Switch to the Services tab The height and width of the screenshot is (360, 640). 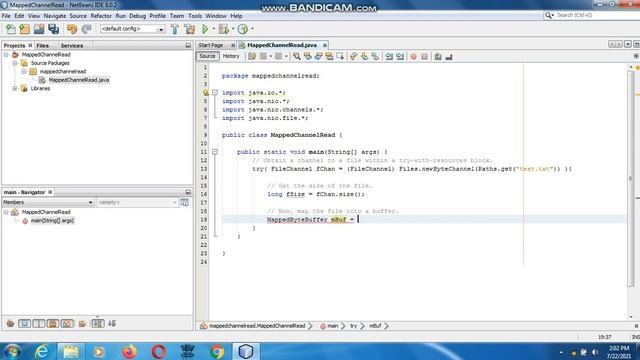click(72, 46)
